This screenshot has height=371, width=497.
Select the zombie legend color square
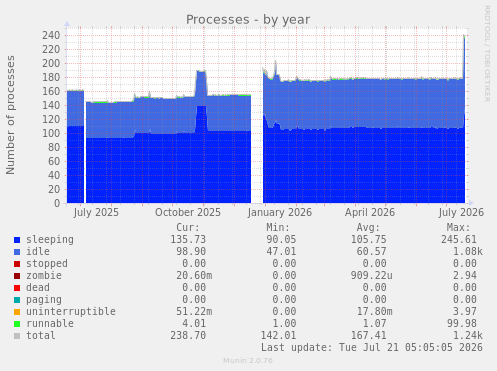(x=17, y=276)
